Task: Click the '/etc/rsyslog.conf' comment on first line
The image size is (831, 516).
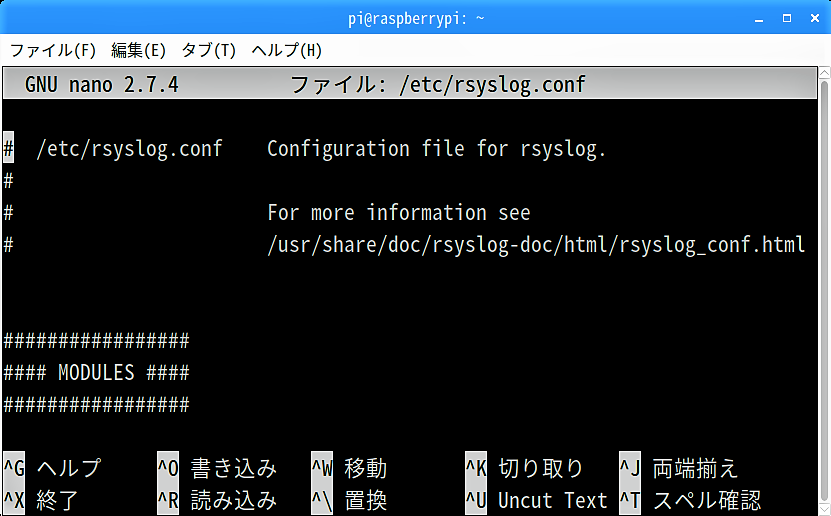Action: (129, 149)
